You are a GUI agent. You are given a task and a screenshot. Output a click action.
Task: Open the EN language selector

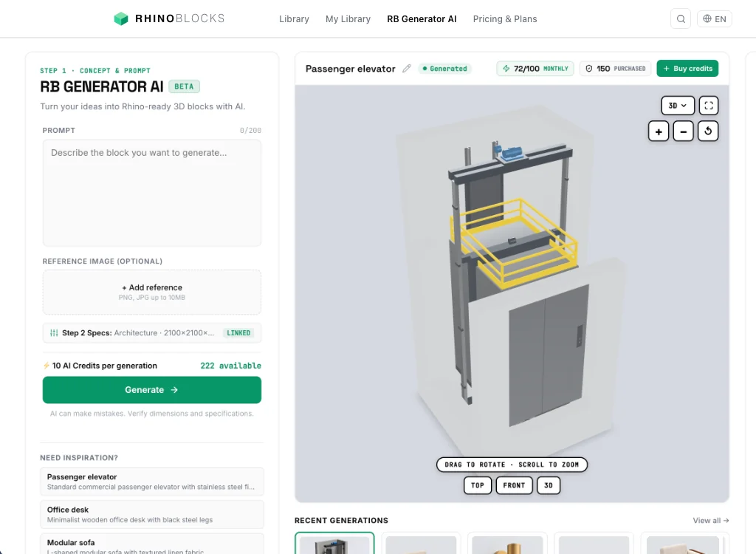[x=714, y=18]
